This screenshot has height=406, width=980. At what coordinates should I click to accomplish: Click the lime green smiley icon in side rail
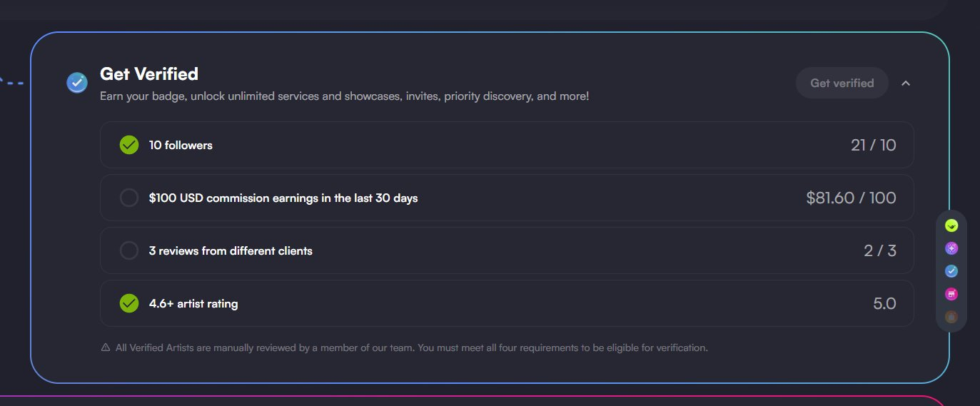[x=951, y=225]
